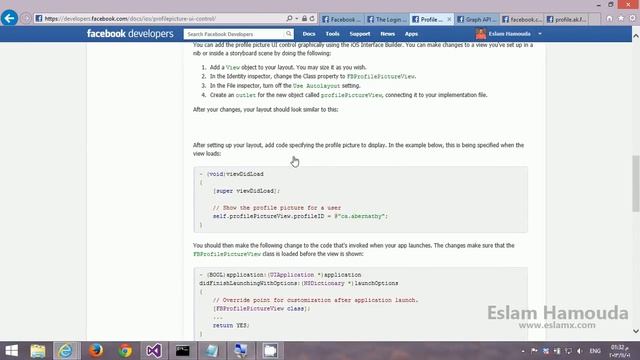640x360 pixels.
Task: Click the address bar search magnifier icon
Action: 289,18
